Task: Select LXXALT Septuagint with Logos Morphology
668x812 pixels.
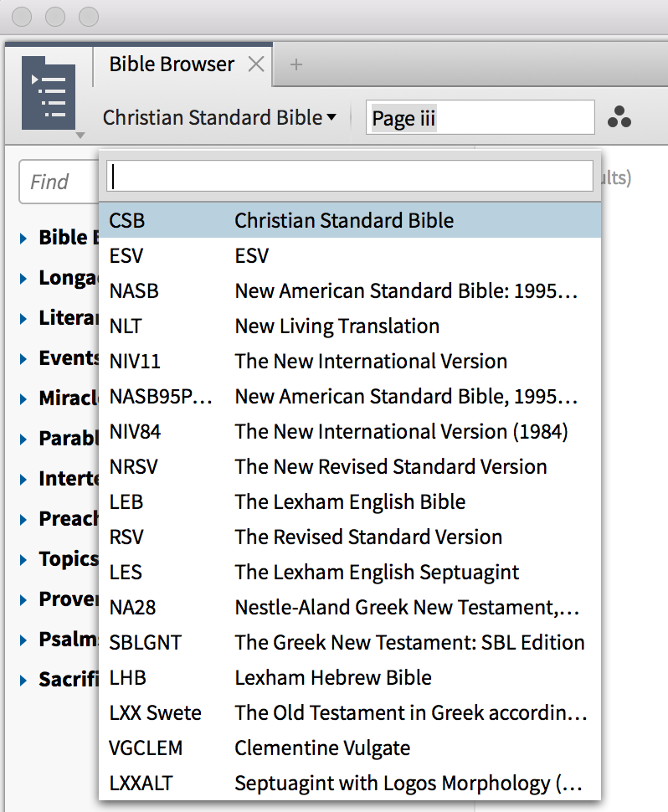Action: coord(350,784)
